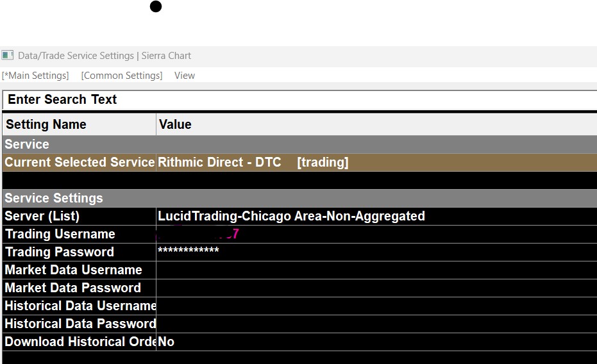Select the Historical Data Username setting name
This screenshot has height=364, width=597.
coord(80,306)
